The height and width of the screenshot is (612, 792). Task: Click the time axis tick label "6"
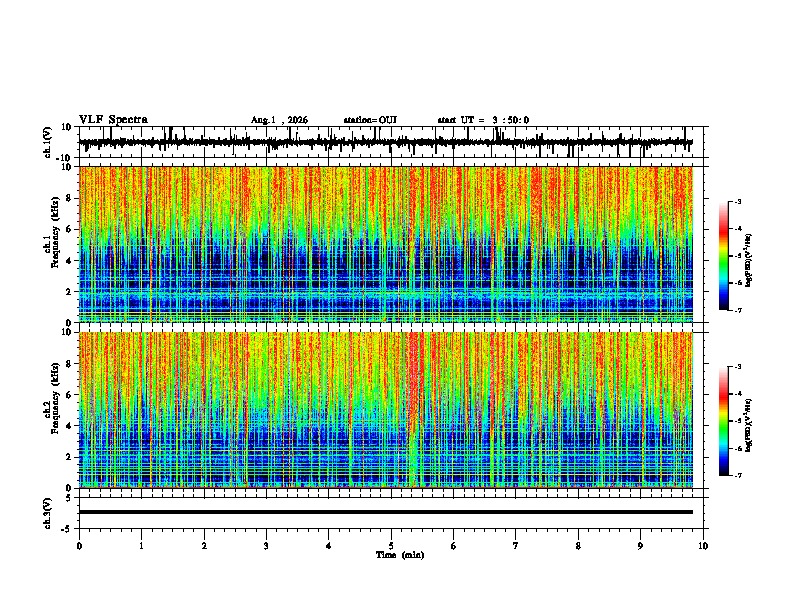click(454, 546)
